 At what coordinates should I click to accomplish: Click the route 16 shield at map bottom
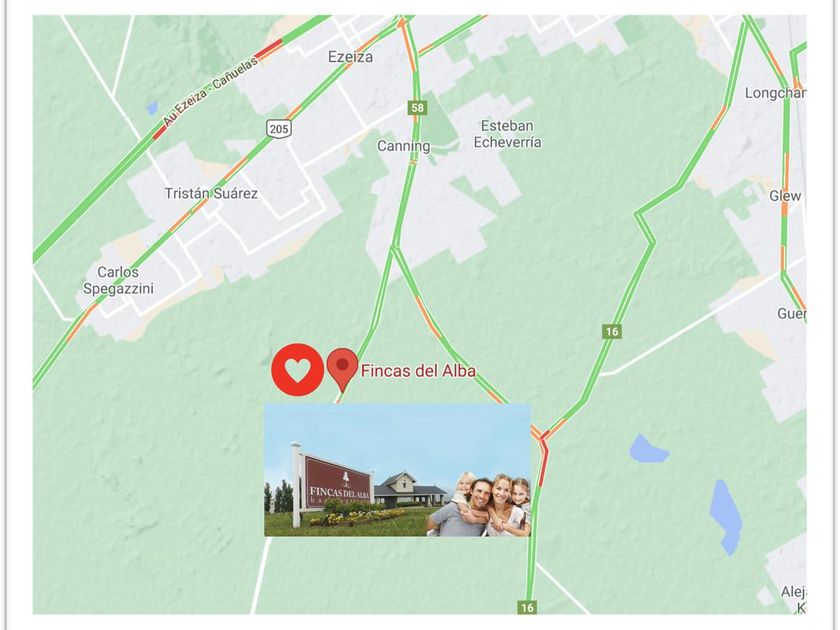tap(528, 607)
